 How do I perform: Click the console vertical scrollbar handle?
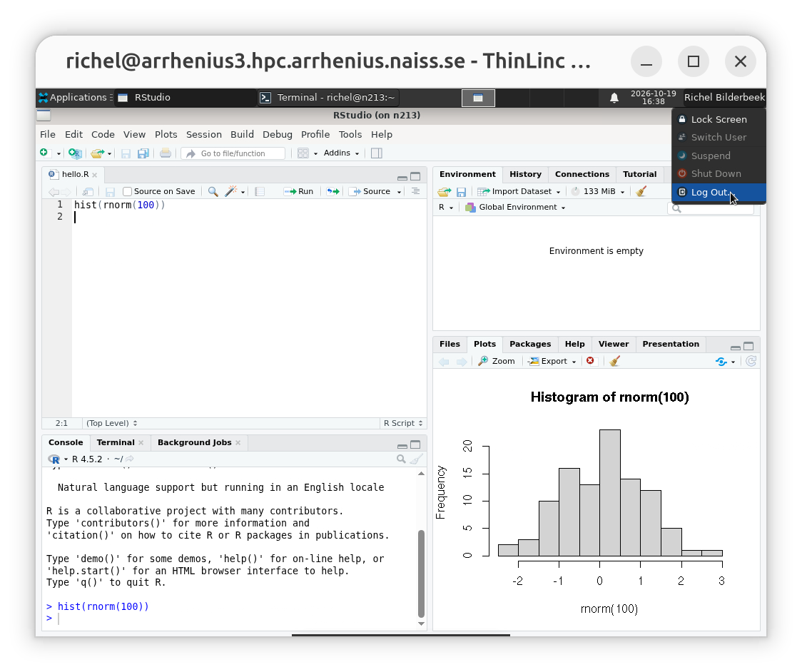[x=422, y=574]
